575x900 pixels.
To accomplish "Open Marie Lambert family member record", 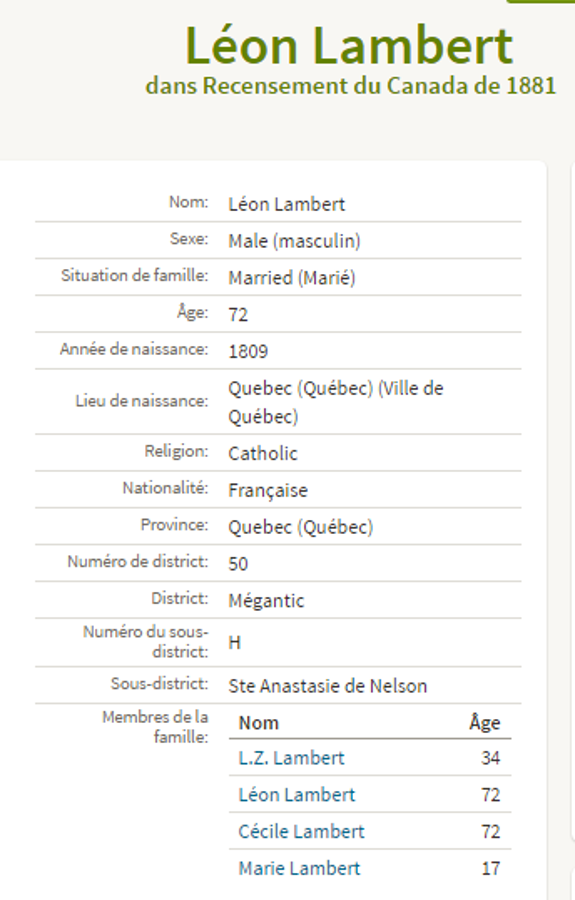I will (299, 868).
